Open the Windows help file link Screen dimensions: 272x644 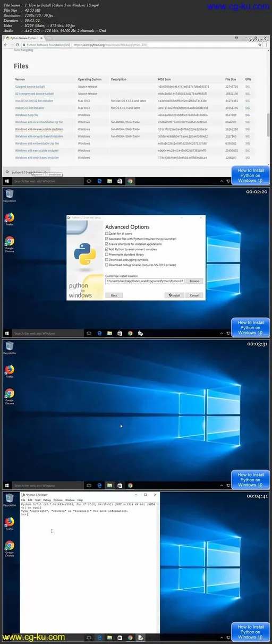point(27,115)
